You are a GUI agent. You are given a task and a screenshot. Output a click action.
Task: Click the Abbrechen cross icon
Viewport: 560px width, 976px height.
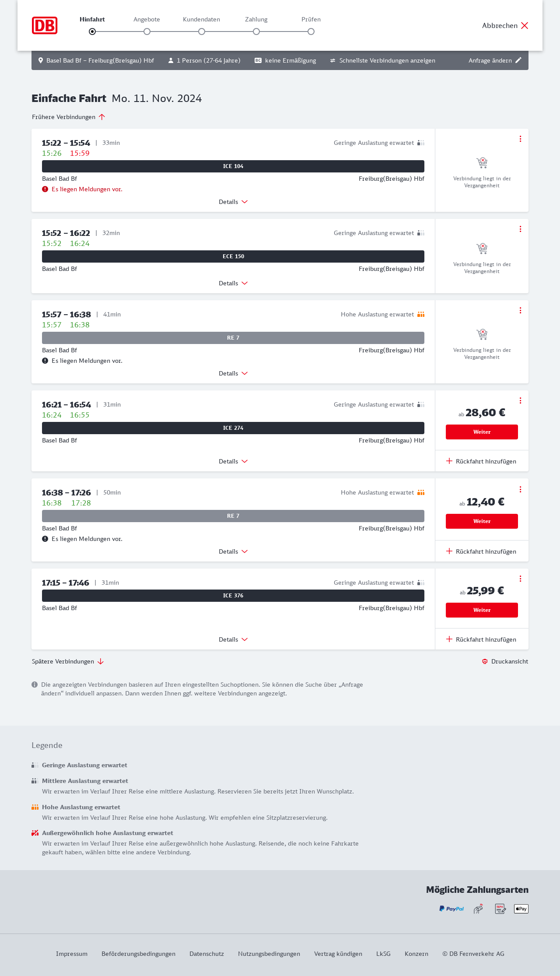tap(525, 25)
